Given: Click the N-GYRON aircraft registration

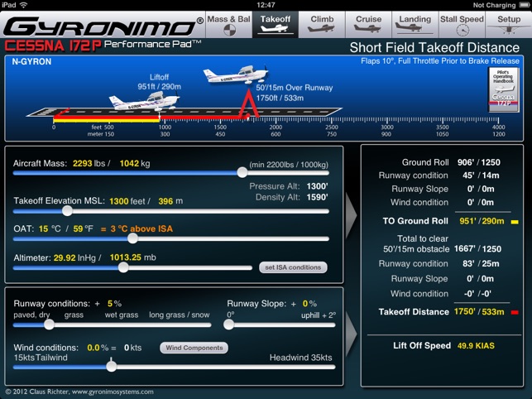Looking at the screenshot, I should [31, 62].
